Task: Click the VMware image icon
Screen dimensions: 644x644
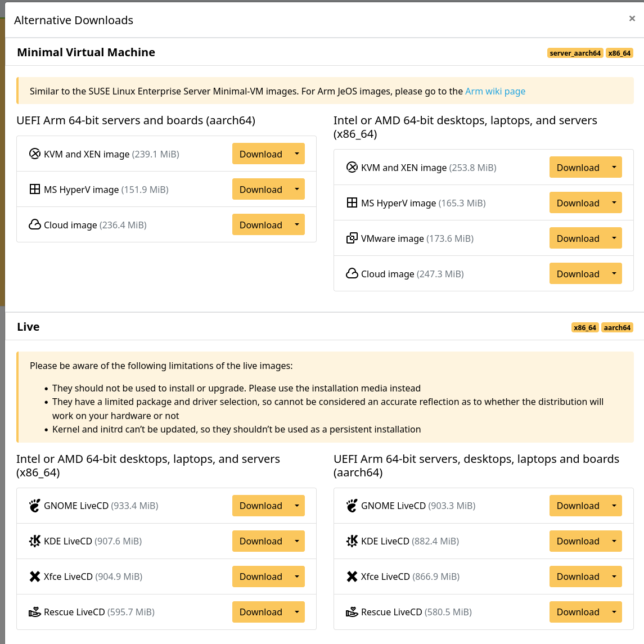Action: (352, 238)
